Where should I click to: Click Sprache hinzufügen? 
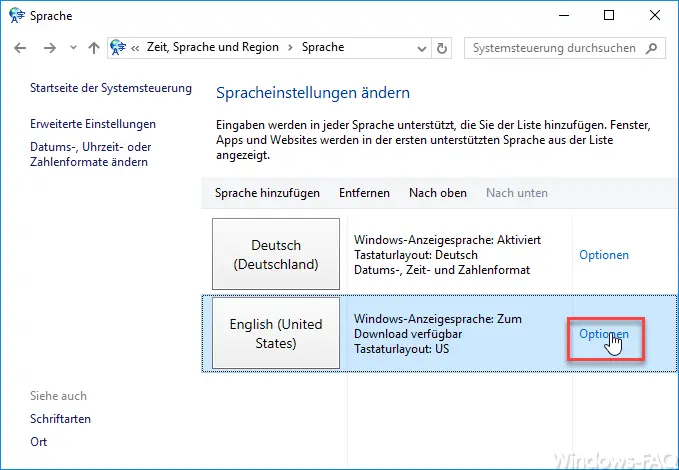tap(267, 193)
